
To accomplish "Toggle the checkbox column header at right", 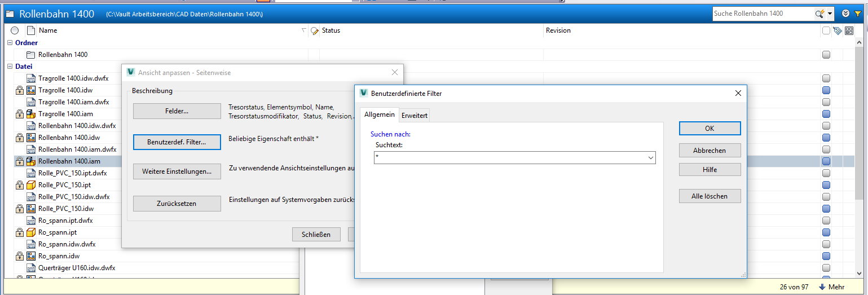I will 826,30.
